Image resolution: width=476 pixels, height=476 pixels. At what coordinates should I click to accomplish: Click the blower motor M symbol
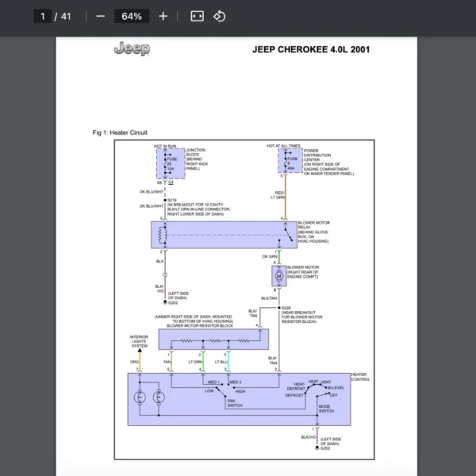[x=278, y=276]
